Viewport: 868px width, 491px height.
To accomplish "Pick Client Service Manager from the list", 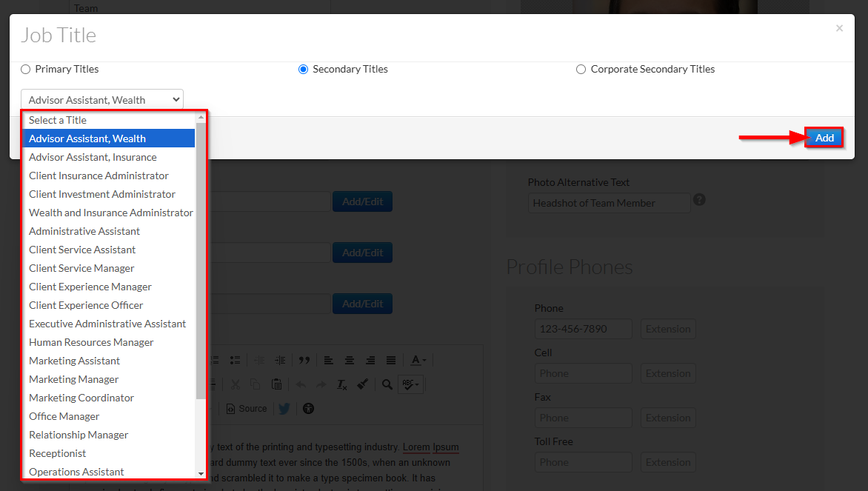I will 109,269.
